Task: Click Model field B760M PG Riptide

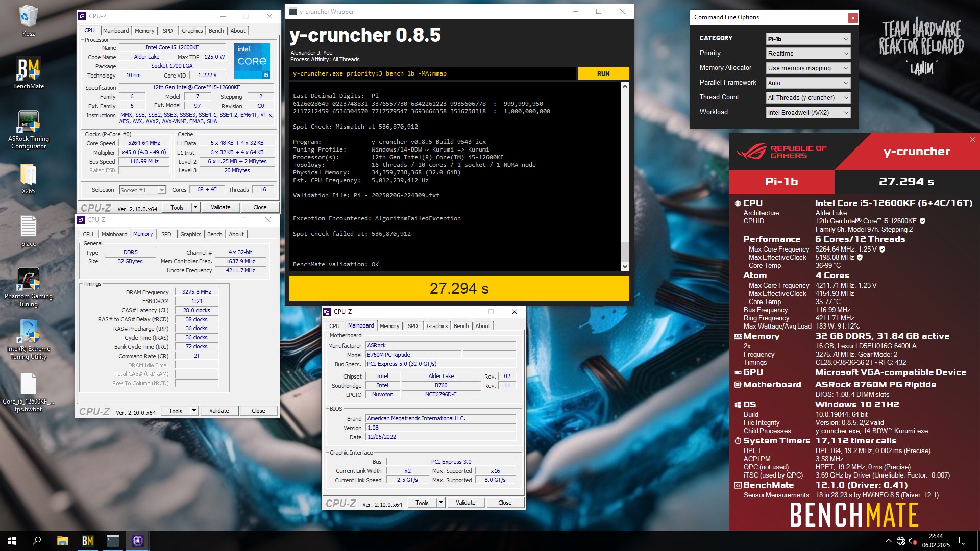Action: 413,355
